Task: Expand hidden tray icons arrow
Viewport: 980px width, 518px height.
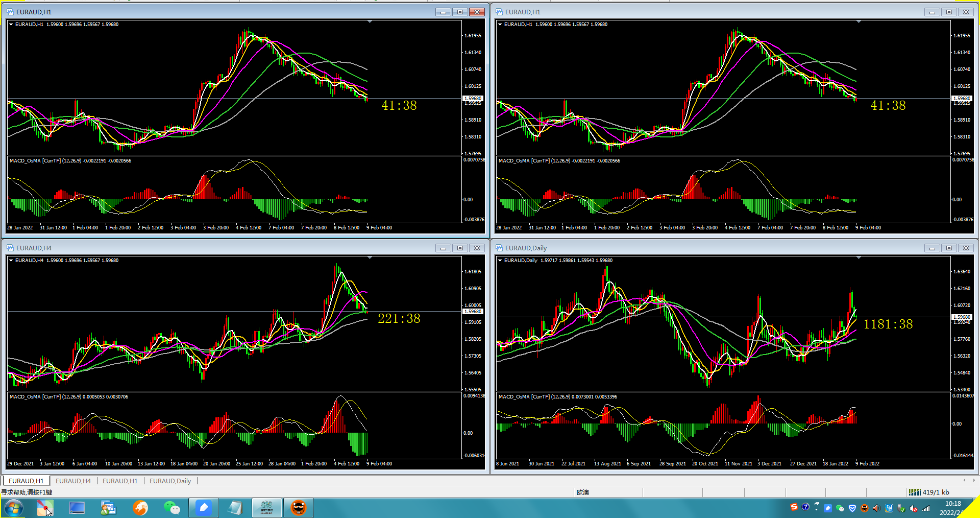Action: 816,509
